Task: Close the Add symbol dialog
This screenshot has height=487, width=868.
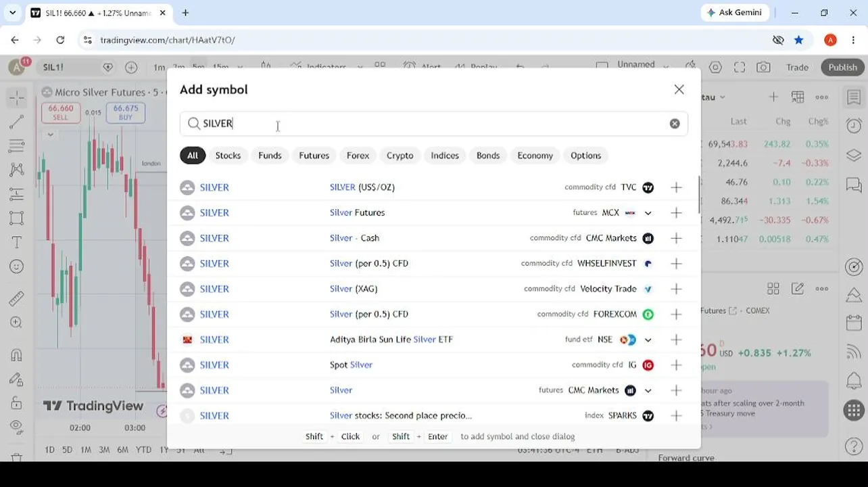Action: pos(679,89)
